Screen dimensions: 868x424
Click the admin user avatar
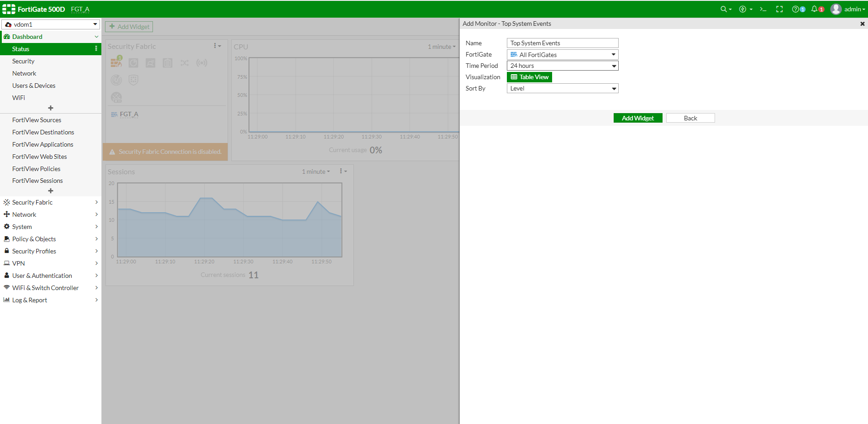click(x=836, y=9)
